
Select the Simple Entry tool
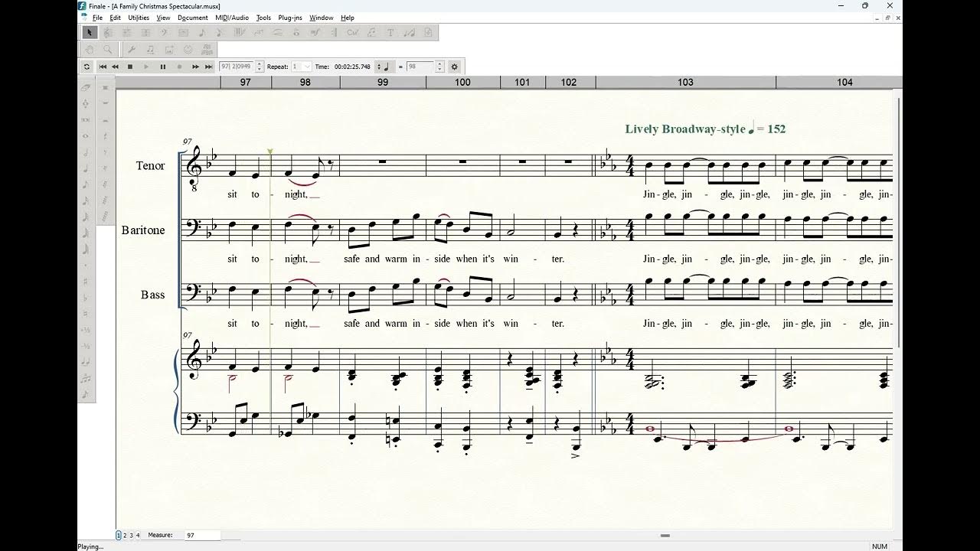(202, 33)
